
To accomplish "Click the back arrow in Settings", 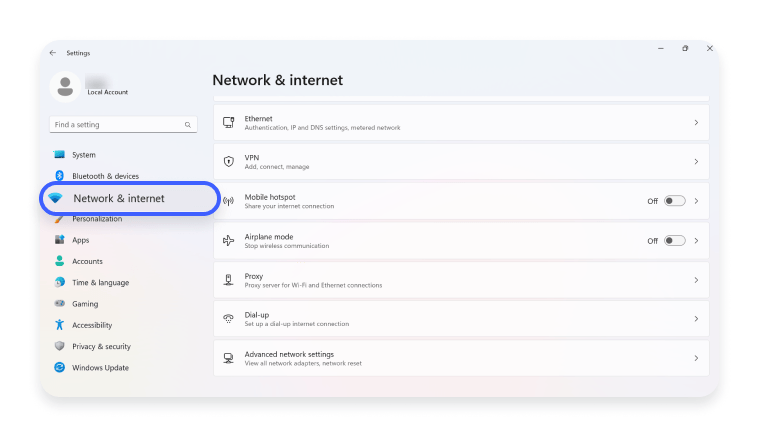I will pos(53,52).
